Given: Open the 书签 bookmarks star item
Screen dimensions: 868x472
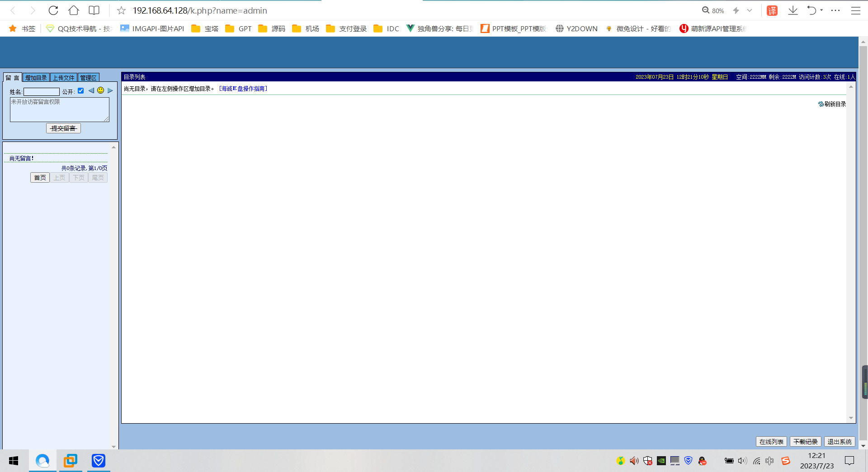Looking at the screenshot, I should click(22, 28).
